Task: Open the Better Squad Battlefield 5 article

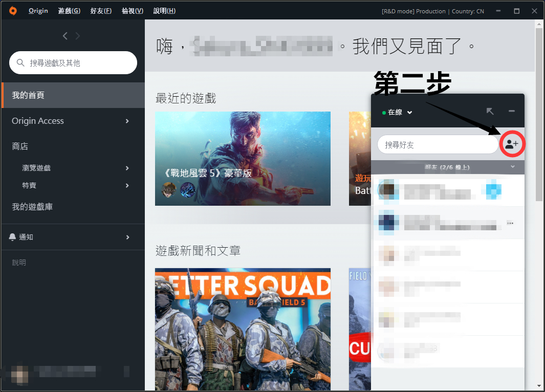Action: [x=243, y=329]
